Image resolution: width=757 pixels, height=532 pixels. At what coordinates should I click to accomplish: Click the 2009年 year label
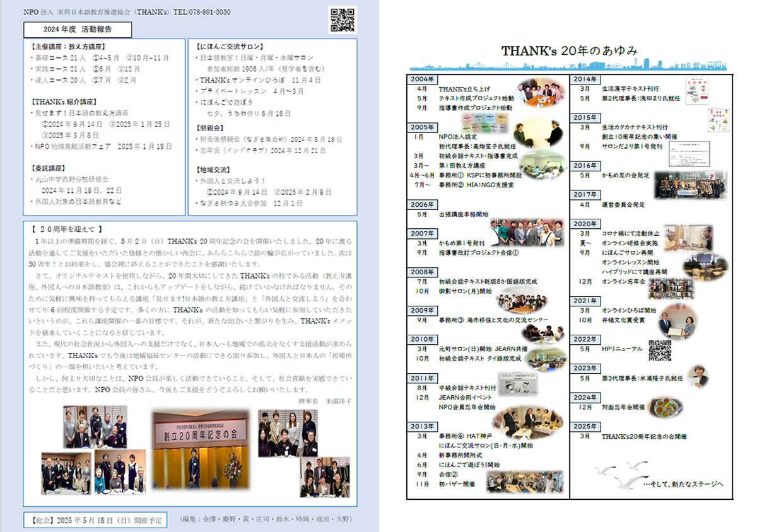[x=421, y=310]
